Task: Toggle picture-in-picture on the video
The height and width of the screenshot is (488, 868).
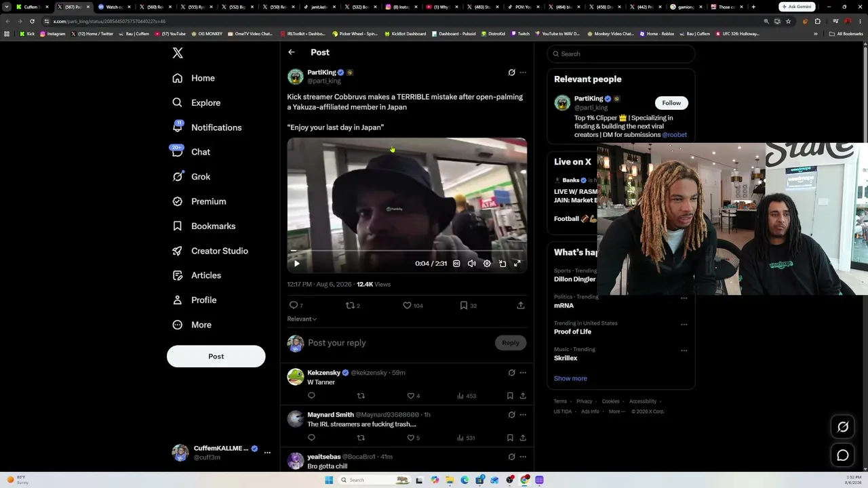Action: click(502, 264)
